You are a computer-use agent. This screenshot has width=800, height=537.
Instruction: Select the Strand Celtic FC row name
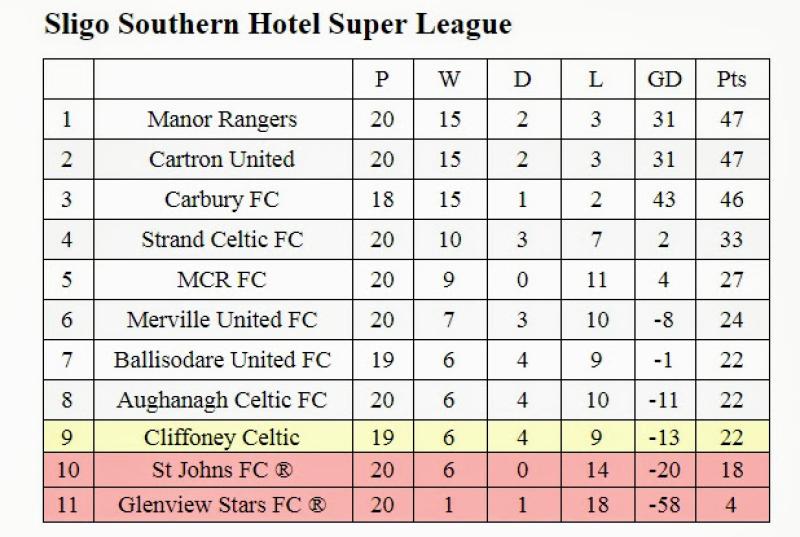coord(222,240)
